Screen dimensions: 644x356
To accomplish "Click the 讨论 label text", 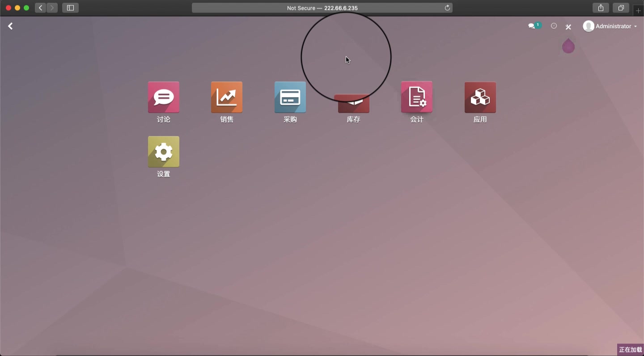I will click(x=164, y=119).
